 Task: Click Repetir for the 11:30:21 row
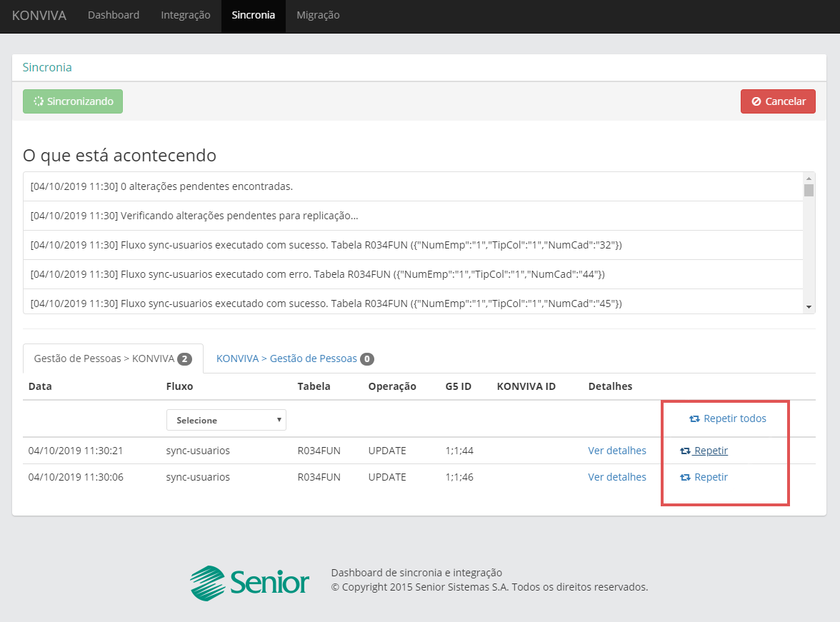tap(704, 451)
